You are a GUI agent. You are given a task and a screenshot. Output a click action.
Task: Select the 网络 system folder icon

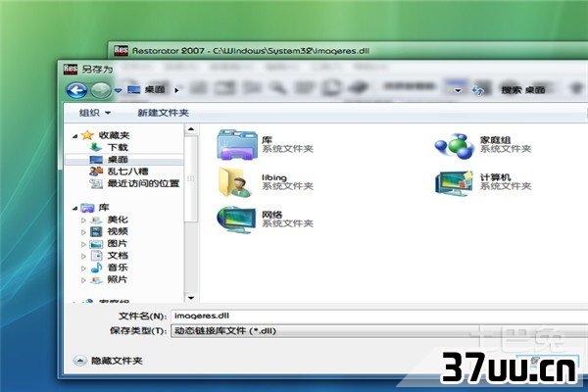(236, 220)
